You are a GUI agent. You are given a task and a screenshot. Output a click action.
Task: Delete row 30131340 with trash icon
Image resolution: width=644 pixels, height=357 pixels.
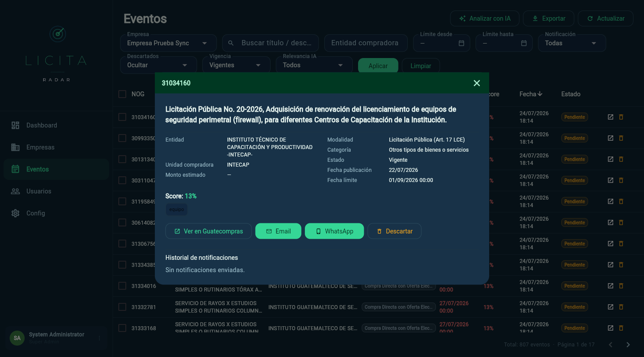pyautogui.click(x=621, y=159)
